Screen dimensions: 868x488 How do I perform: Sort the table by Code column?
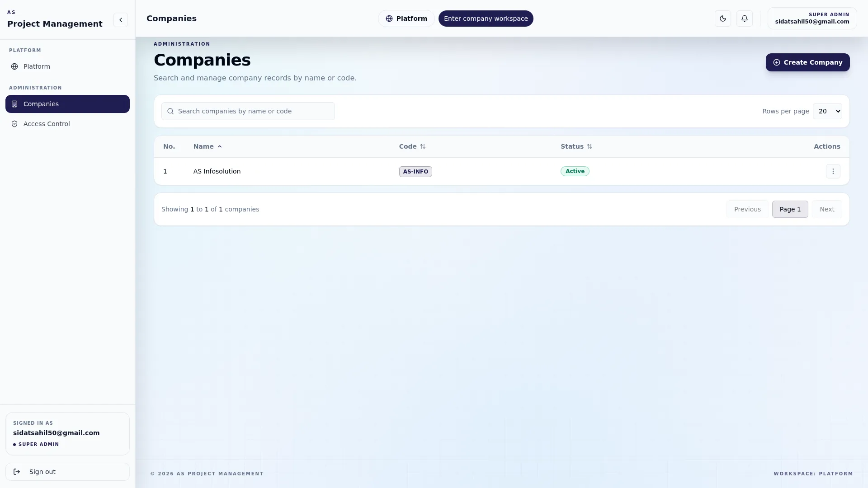[412, 146]
